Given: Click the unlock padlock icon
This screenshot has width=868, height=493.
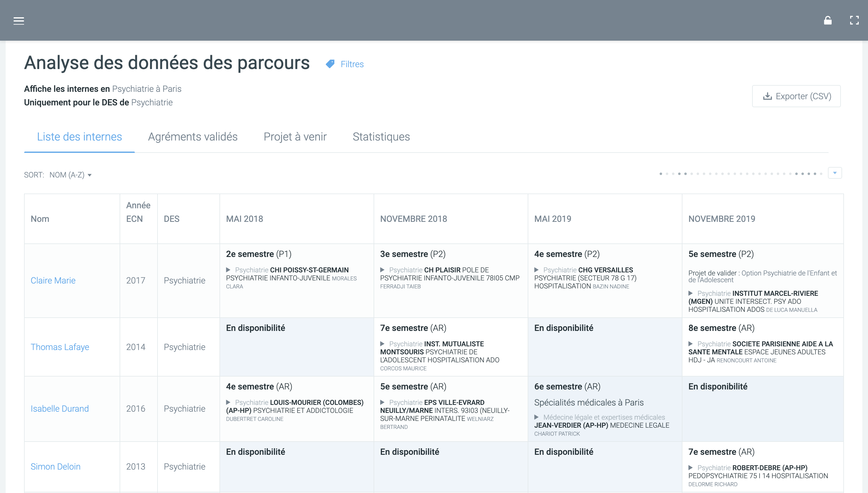Looking at the screenshot, I should pos(827,21).
